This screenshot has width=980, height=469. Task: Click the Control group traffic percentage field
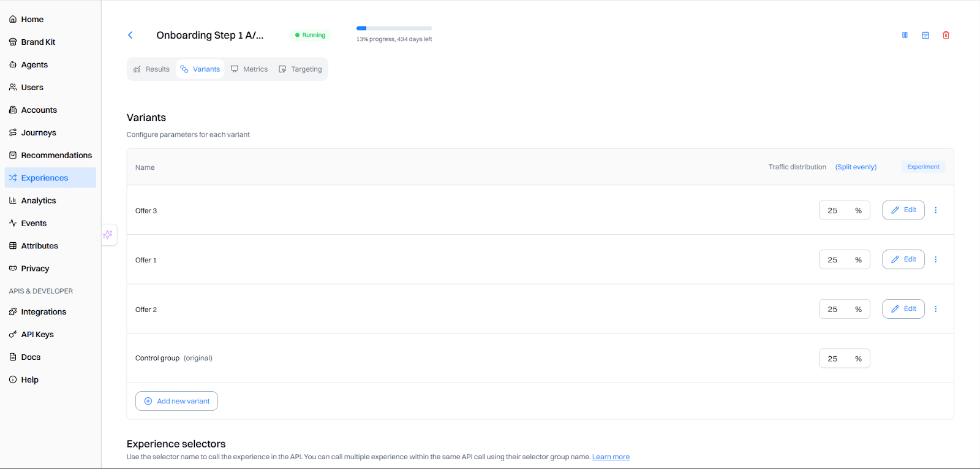[x=844, y=359]
